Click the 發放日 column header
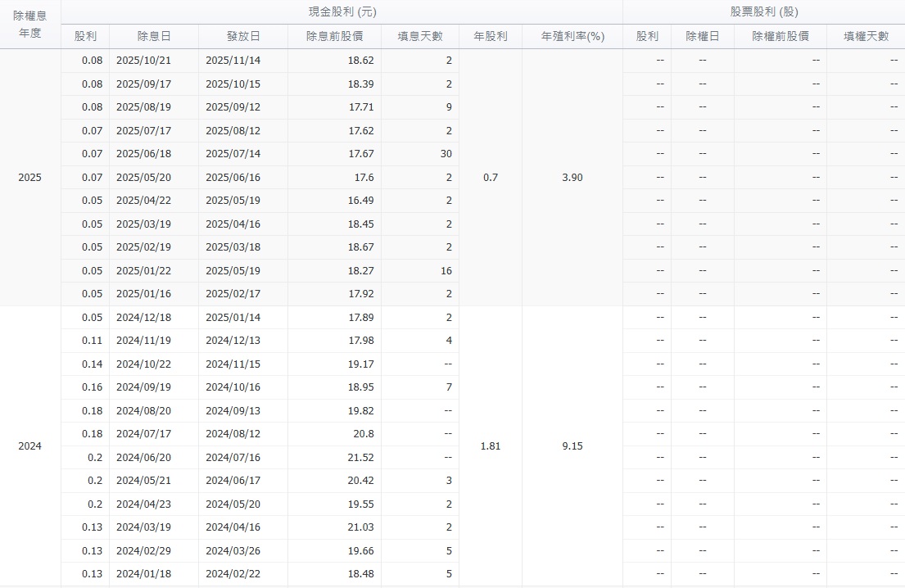This screenshot has height=588, width=905. tap(243, 36)
